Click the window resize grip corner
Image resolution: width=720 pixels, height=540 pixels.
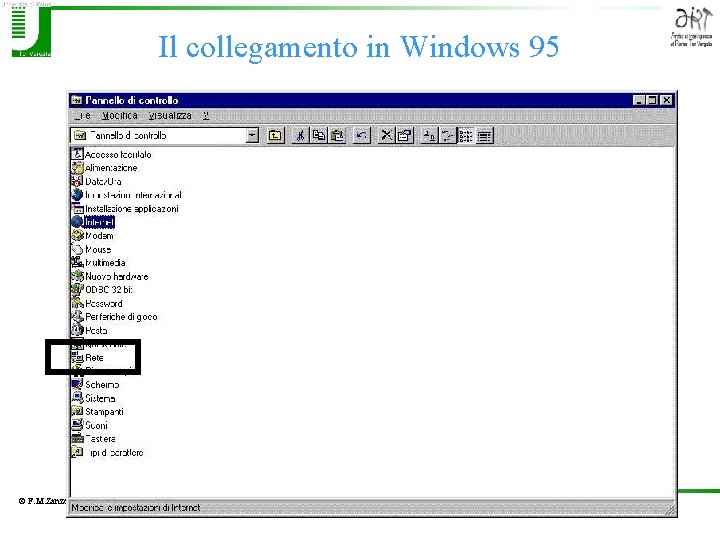click(670, 509)
